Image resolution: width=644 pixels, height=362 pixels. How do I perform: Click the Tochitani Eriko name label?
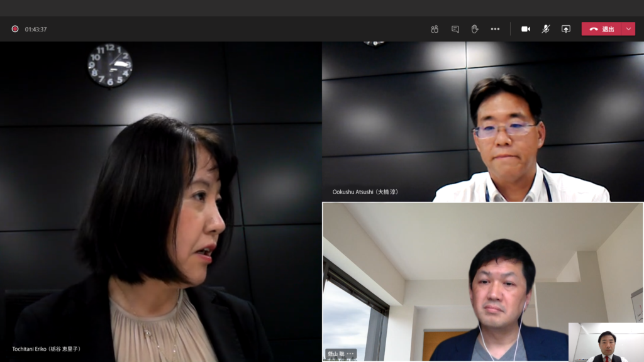pos(47,349)
